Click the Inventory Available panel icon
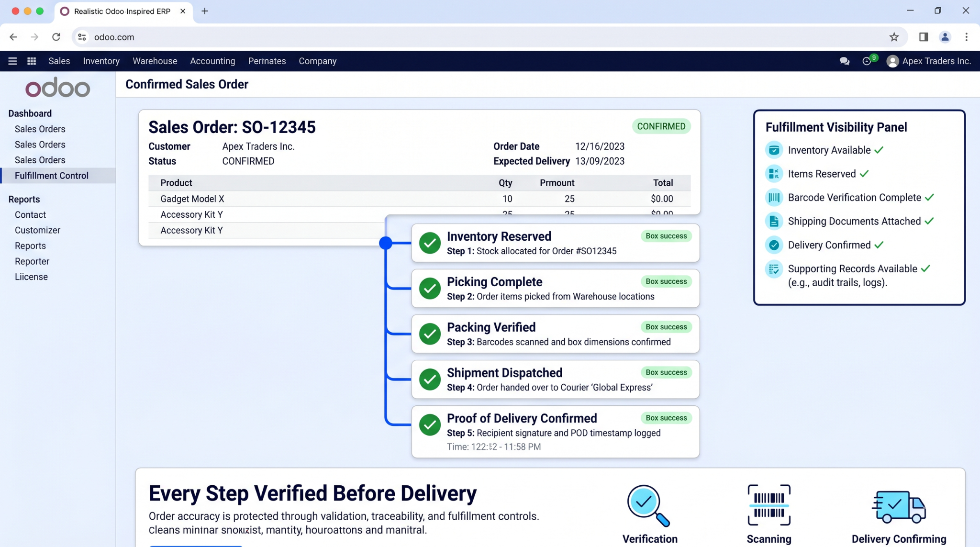 click(x=774, y=150)
